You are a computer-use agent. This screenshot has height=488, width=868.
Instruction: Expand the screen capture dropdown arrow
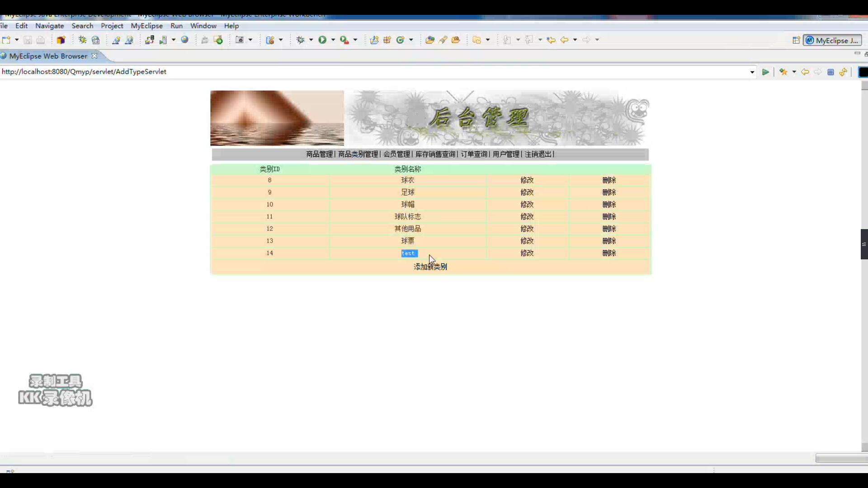tap(250, 40)
